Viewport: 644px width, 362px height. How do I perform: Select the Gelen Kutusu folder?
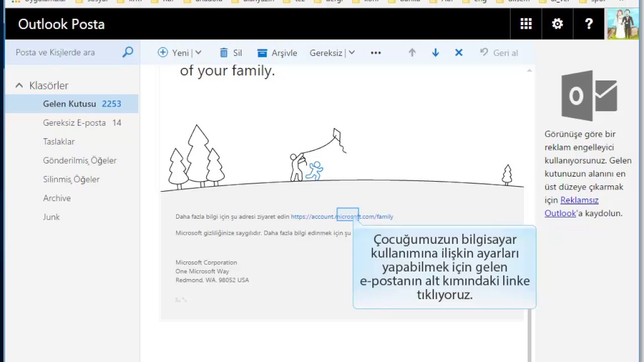coord(72,104)
